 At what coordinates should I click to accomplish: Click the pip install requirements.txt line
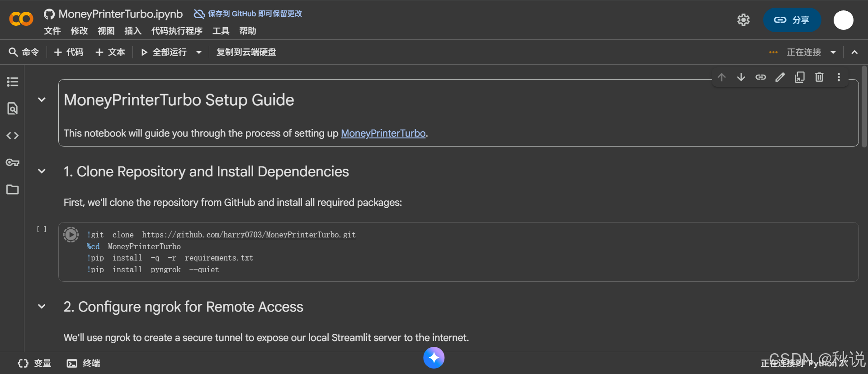(x=170, y=258)
